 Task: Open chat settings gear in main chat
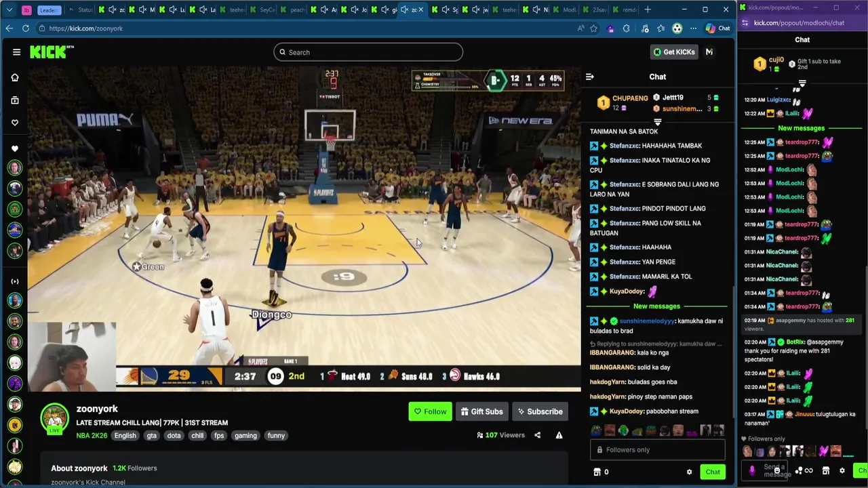coord(689,472)
